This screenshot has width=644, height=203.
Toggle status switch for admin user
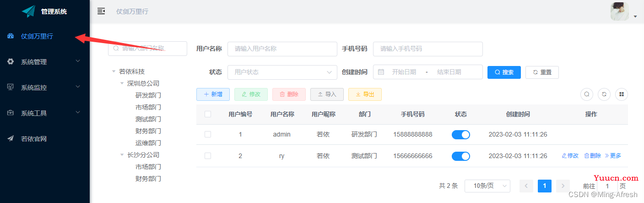460,135
